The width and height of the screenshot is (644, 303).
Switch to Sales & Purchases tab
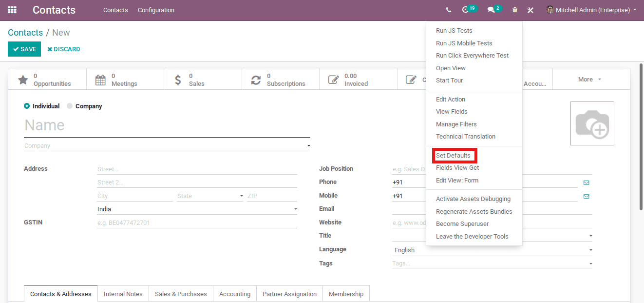pos(181,294)
